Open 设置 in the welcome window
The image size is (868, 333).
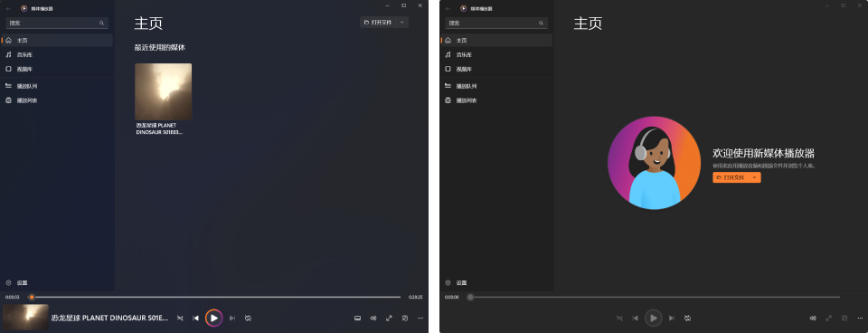click(496, 282)
